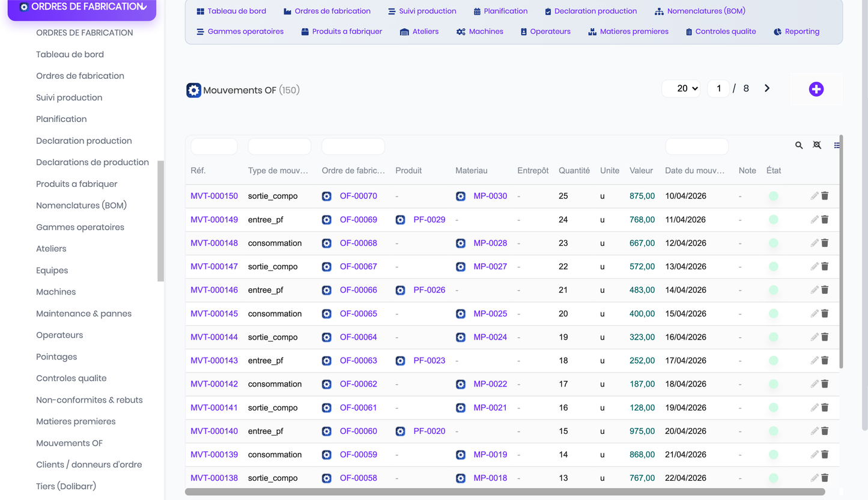The image size is (868, 500).
Task: Open Controles qualite in the top navigation
Action: click(x=720, y=31)
